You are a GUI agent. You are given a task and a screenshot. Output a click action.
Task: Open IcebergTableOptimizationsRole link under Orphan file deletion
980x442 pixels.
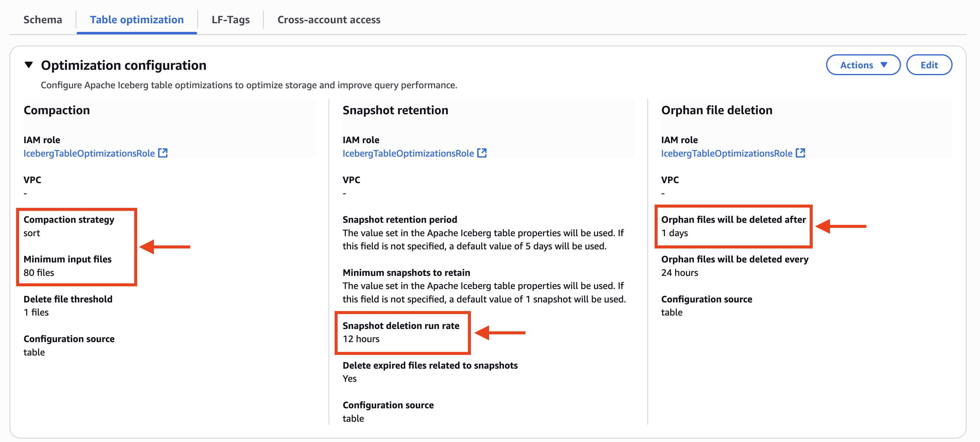[726, 153]
